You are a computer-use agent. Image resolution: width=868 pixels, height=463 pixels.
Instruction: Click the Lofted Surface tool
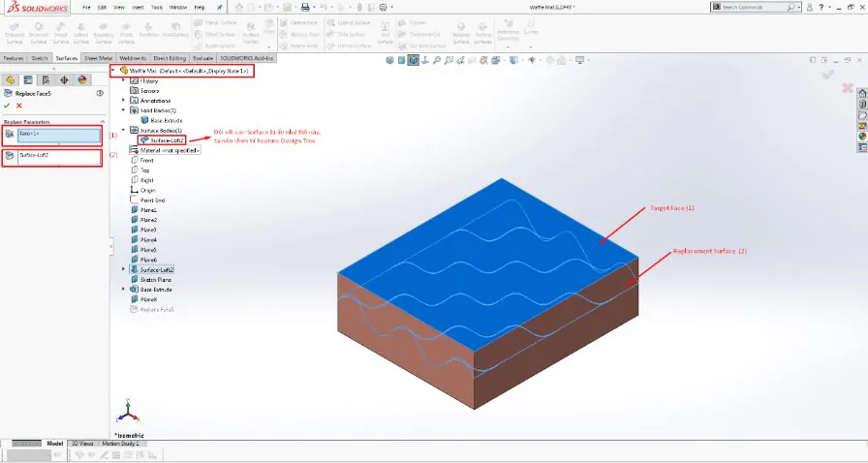80,33
